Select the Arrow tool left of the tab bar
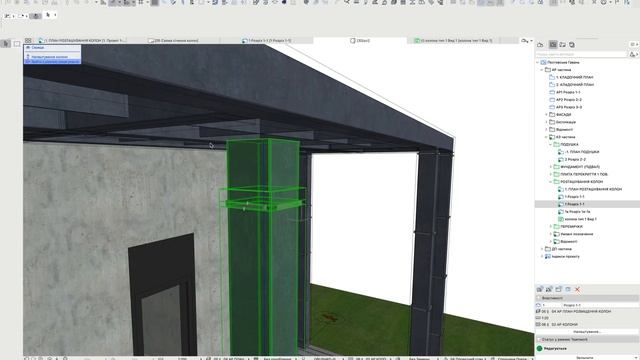The width and height of the screenshot is (640, 360). coord(6,44)
